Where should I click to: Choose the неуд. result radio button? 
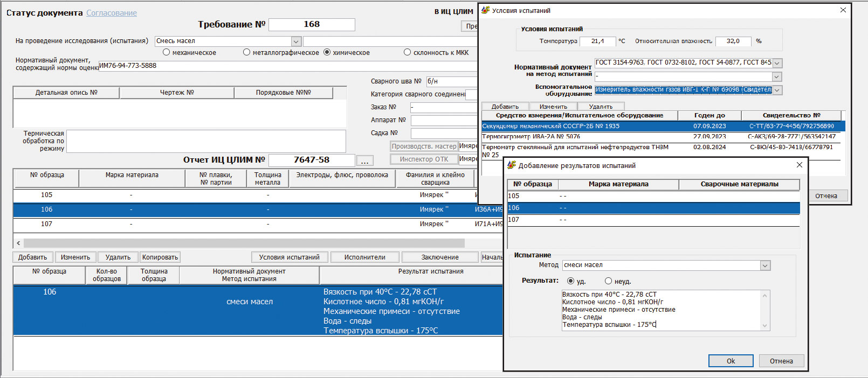(608, 281)
